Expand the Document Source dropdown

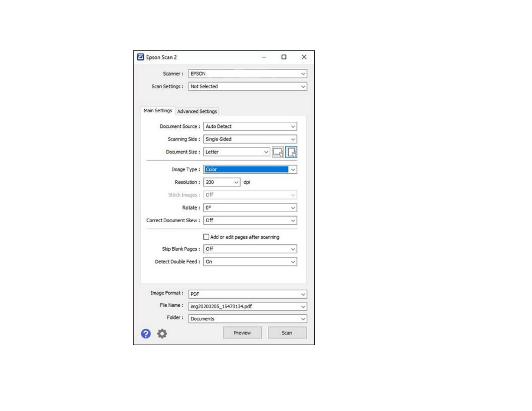[250, 127]
